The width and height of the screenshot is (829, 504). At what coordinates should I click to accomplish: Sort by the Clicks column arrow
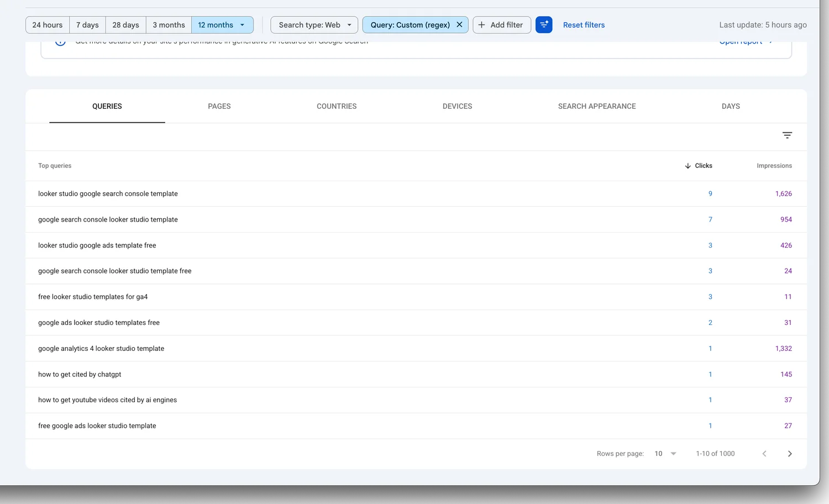click(688, 166)
